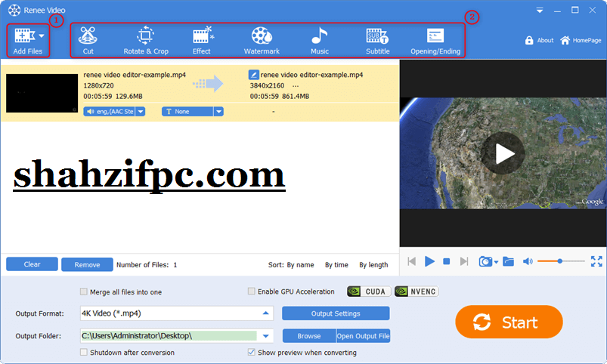Viewport: 607px width, 364px height.
Task: Open the Output Format combo box
Action: 177,313
